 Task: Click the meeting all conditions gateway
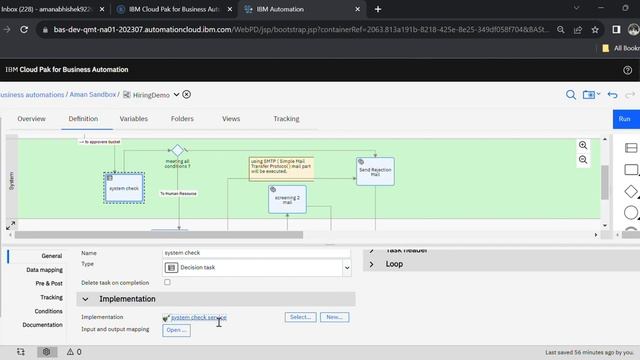tap(178, 150)
